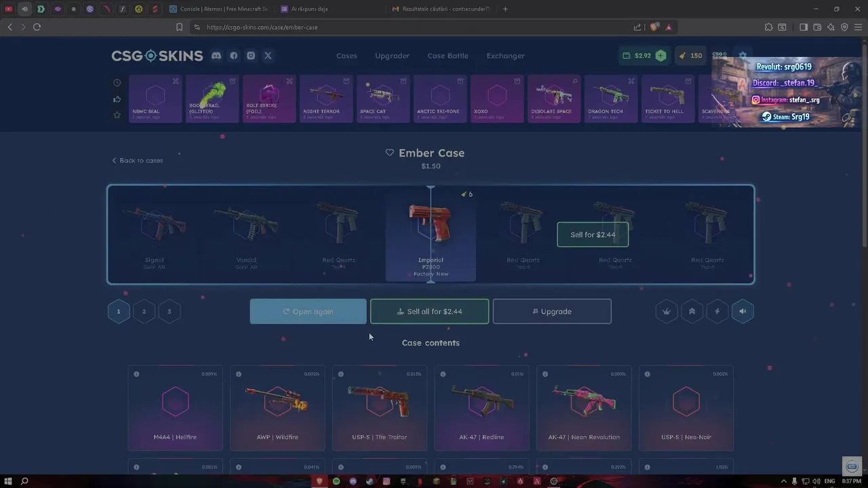The height and width of the screenshot is (488, 868).
Task: Click the Sell for $2.44 button
Action: pyautogui.click(x=593, y=235)
